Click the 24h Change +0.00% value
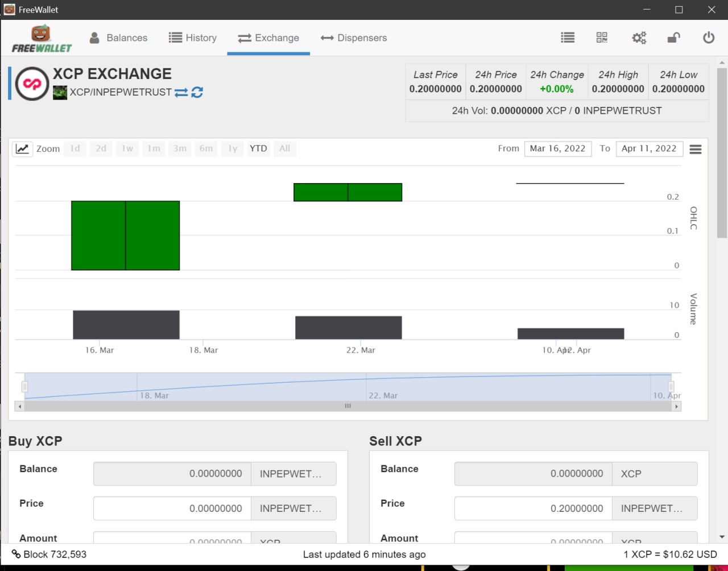Screen dimensions: 728x571 pos(557,89)
